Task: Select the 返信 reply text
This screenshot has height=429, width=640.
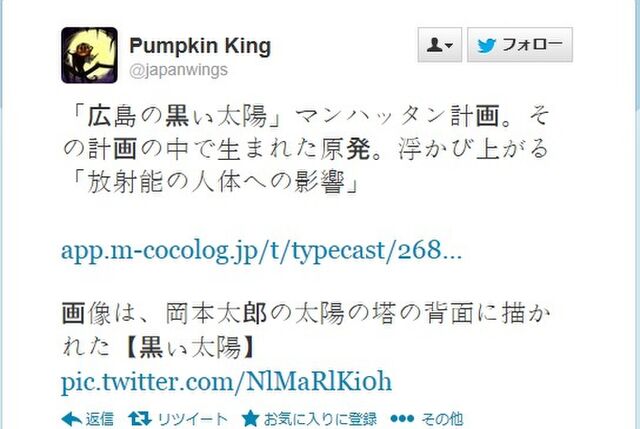Action: pyautogui.click(x=100, y=419)
